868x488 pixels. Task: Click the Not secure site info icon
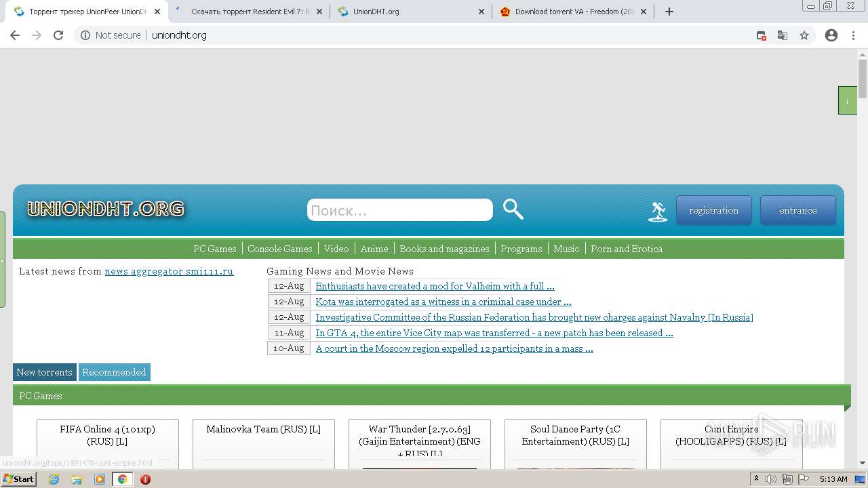(x=85, y=35)
